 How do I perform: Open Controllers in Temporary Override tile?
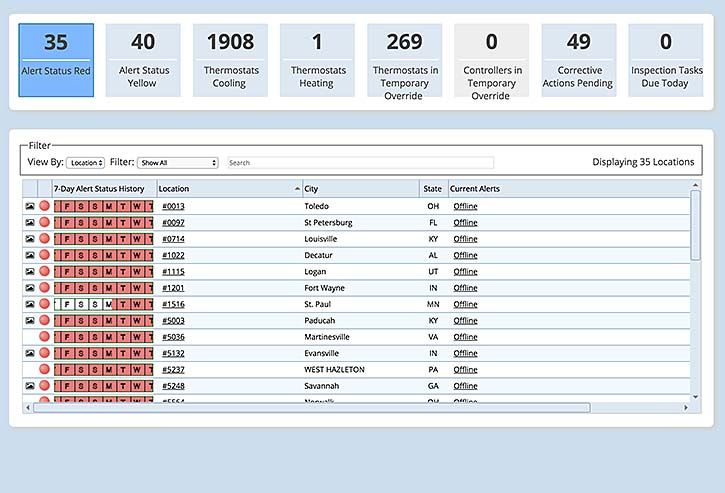coord(492,60)
